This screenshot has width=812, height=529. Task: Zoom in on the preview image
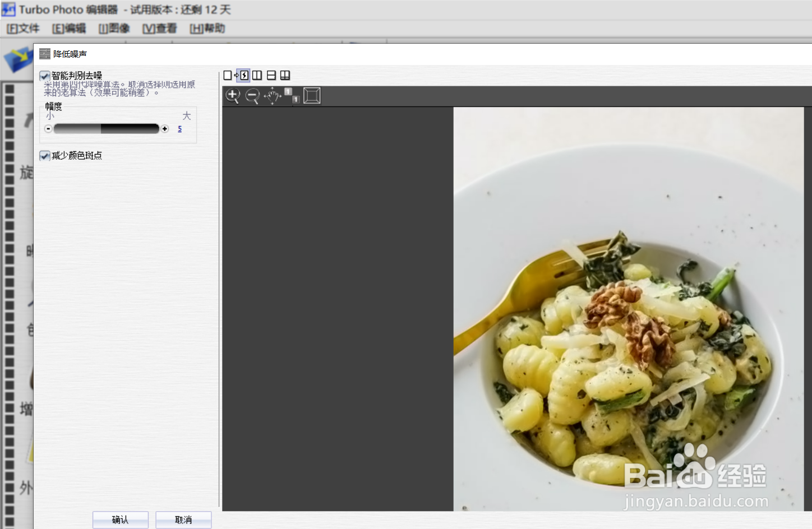233,96
